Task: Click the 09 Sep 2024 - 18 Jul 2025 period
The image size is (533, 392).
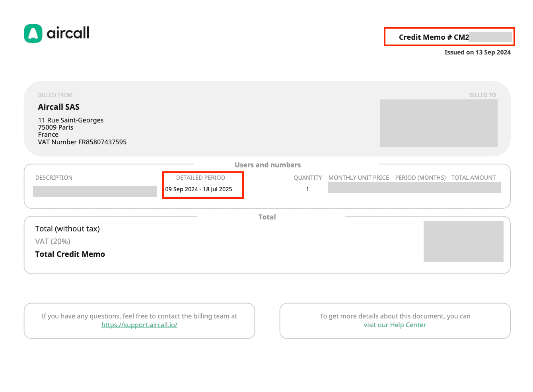Action: point(198,189)
